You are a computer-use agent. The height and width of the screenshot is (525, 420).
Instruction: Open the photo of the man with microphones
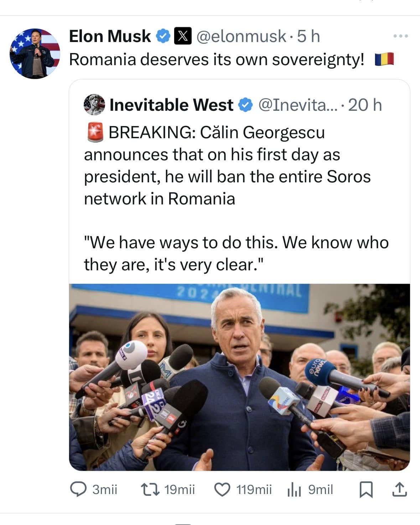coord(239,377)
